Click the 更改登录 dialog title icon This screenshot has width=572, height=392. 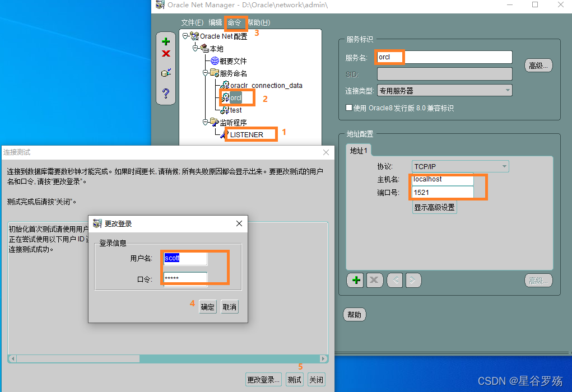pos(97,223)
